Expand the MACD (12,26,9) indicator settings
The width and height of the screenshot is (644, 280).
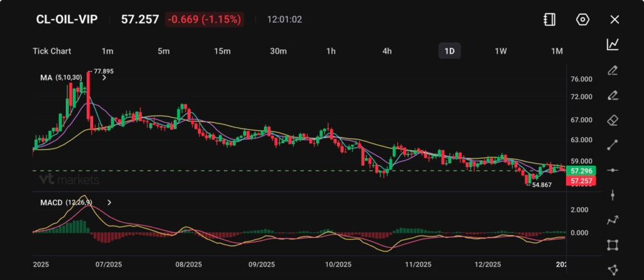(109, 203)
